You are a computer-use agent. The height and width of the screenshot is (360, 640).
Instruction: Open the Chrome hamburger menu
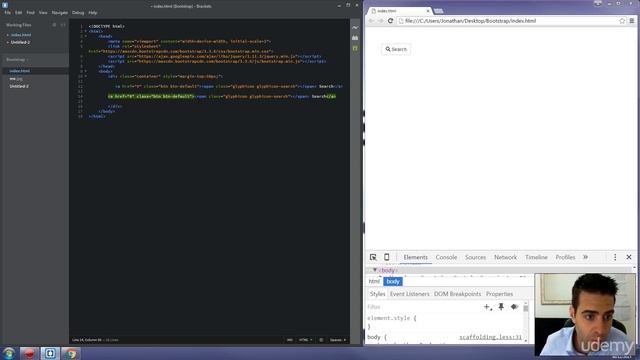coord(632,21)
